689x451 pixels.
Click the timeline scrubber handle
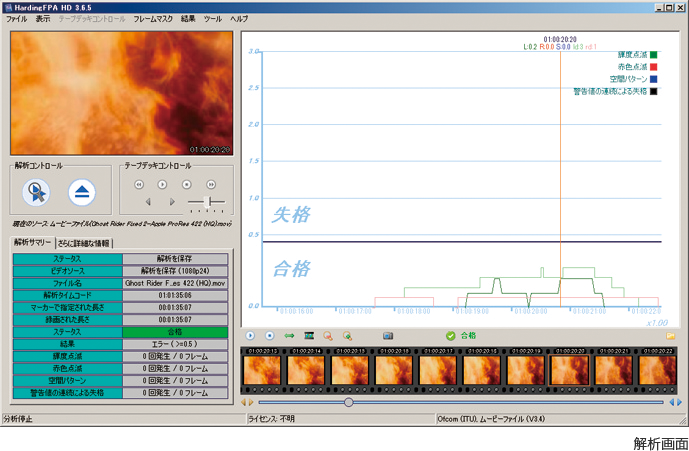click(348, 402)
